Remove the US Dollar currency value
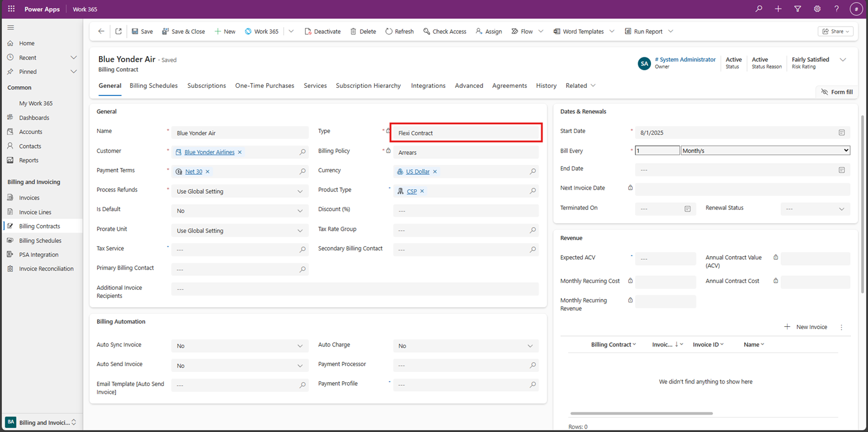Screen dimensions: 868x432 tap(435, 172)
